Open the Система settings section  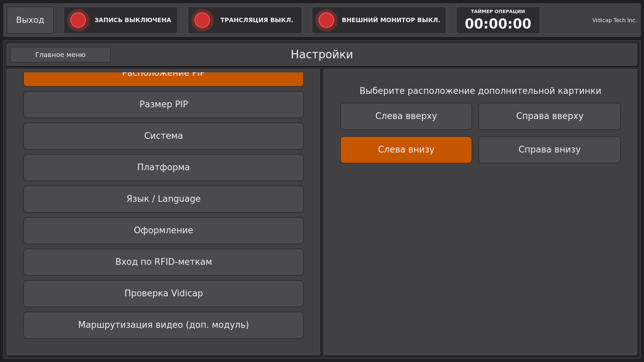[164, 136]
